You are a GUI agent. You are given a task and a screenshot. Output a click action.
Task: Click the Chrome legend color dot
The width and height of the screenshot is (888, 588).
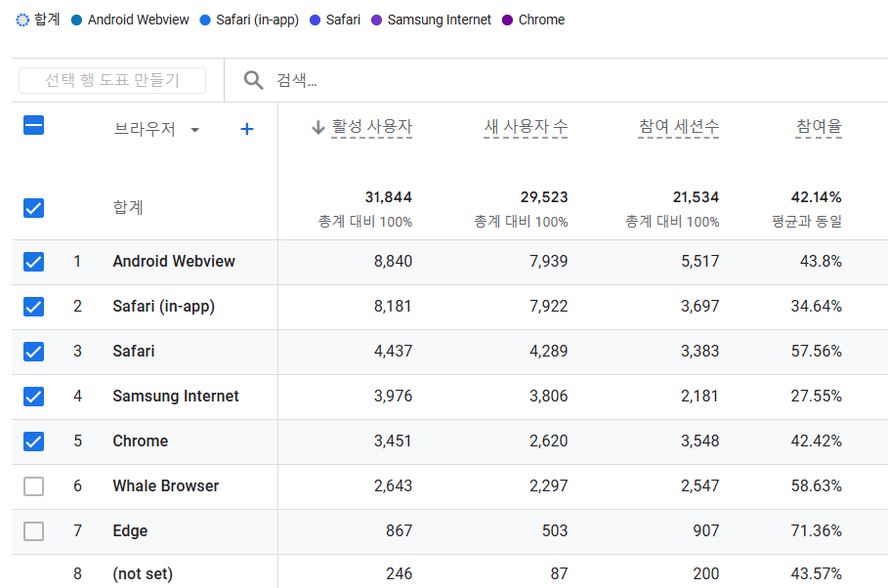click(507, 20)
